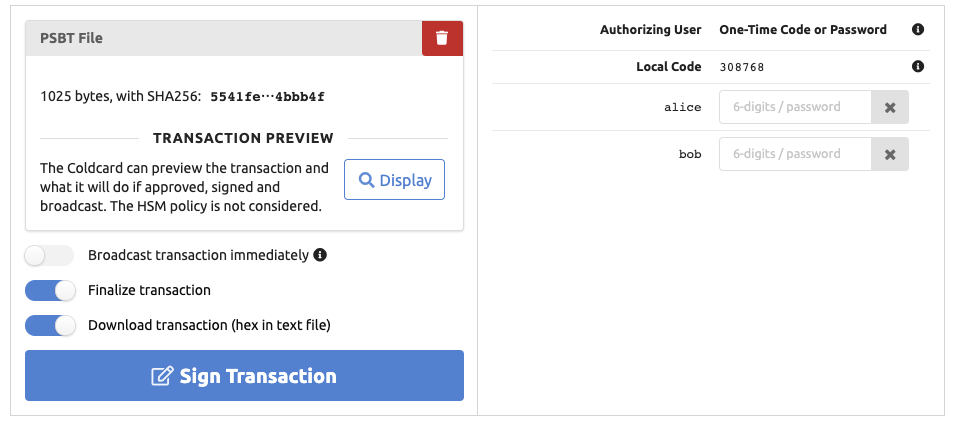Click Download transaction (hex in text file) label

210,326
